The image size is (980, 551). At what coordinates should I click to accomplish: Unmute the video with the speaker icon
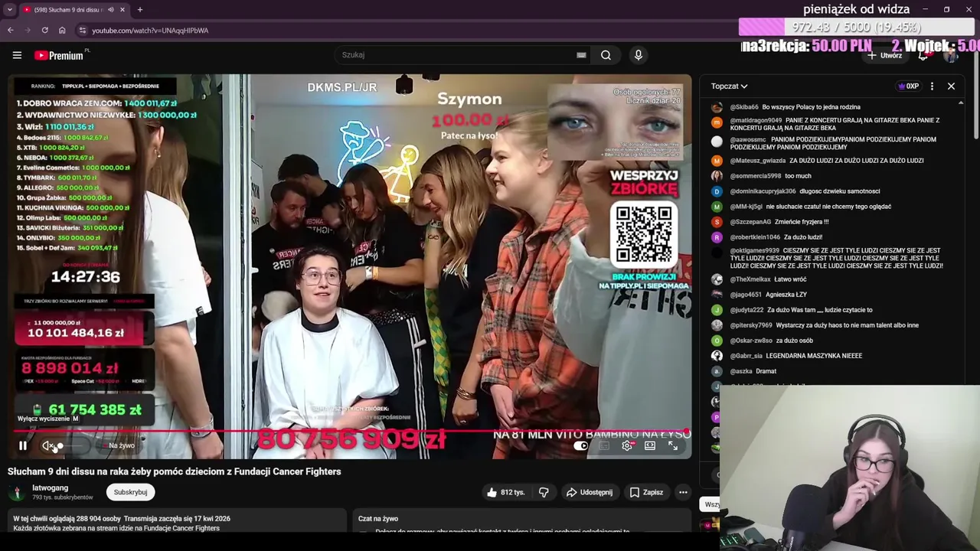coord(48,445)
